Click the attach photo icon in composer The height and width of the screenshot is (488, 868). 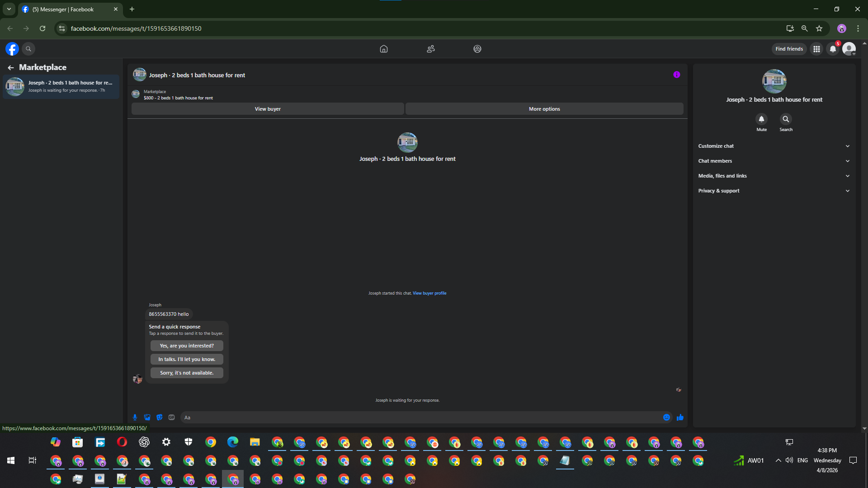point(147,418)
